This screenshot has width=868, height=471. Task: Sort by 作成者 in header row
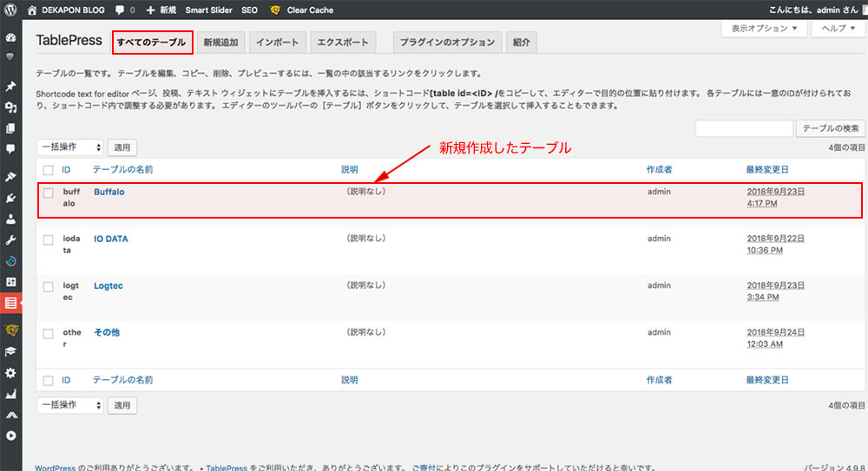pos(660,170)
